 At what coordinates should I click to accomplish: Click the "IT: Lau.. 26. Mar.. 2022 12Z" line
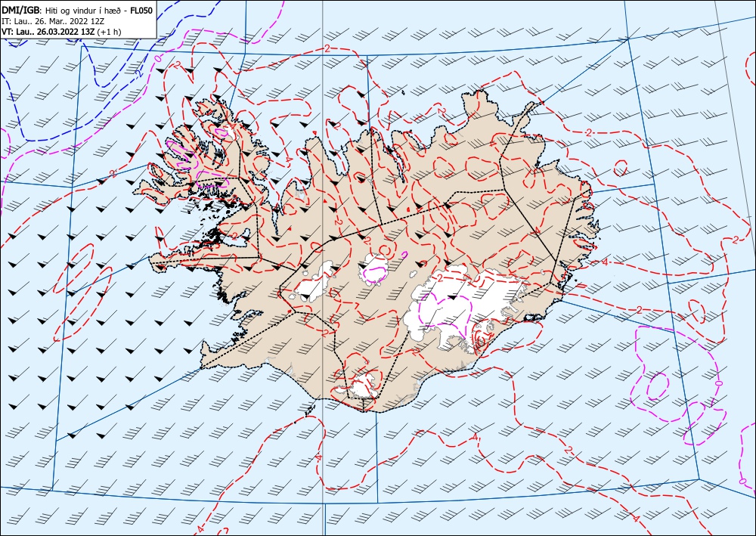click(54, 21)
